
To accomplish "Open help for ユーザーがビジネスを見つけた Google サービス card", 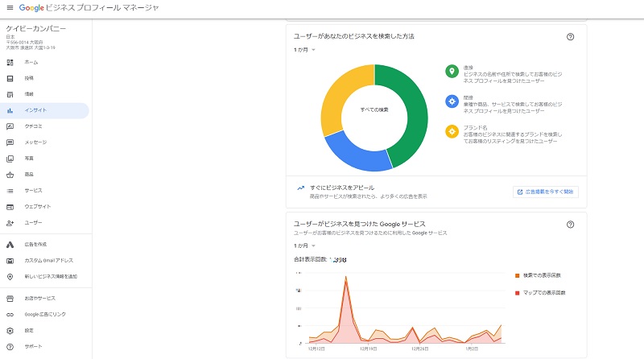I will click(570, 225).
